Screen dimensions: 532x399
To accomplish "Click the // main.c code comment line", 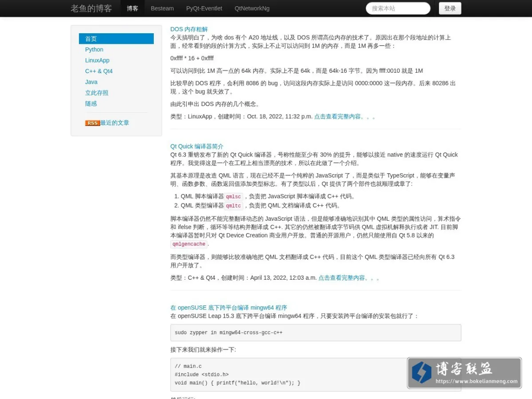I will (188, 366).
